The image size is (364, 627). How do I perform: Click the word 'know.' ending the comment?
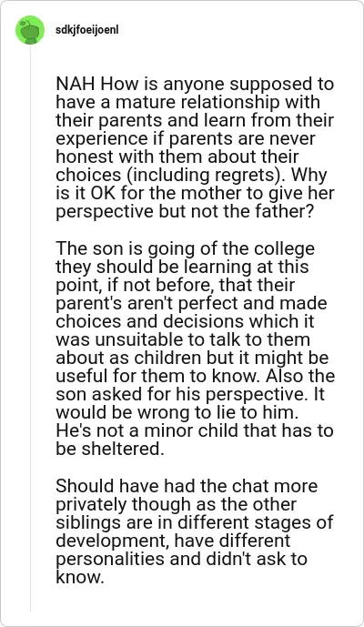(79, 577)
